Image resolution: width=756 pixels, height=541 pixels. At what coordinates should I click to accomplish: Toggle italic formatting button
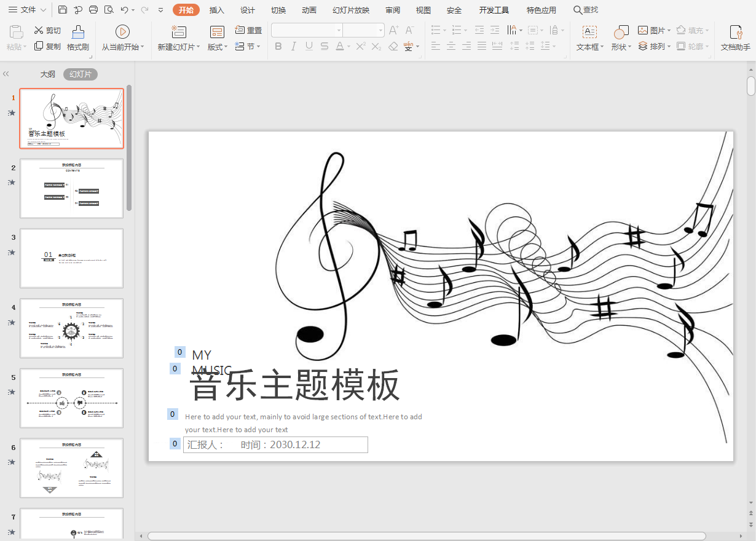(294, 46)
